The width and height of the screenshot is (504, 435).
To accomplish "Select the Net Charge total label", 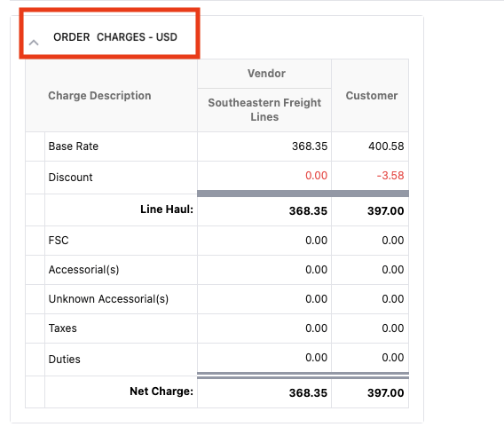I will 161,391.
